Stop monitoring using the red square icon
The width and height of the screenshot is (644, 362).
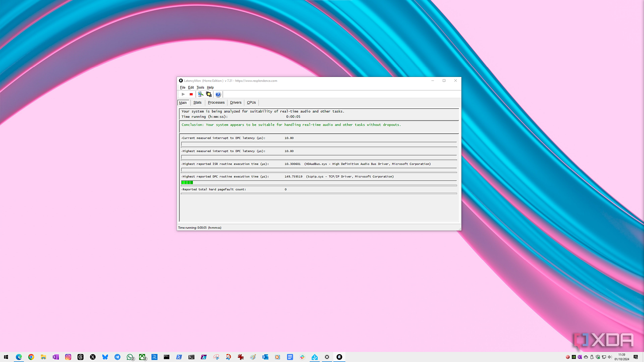(191, 94)
